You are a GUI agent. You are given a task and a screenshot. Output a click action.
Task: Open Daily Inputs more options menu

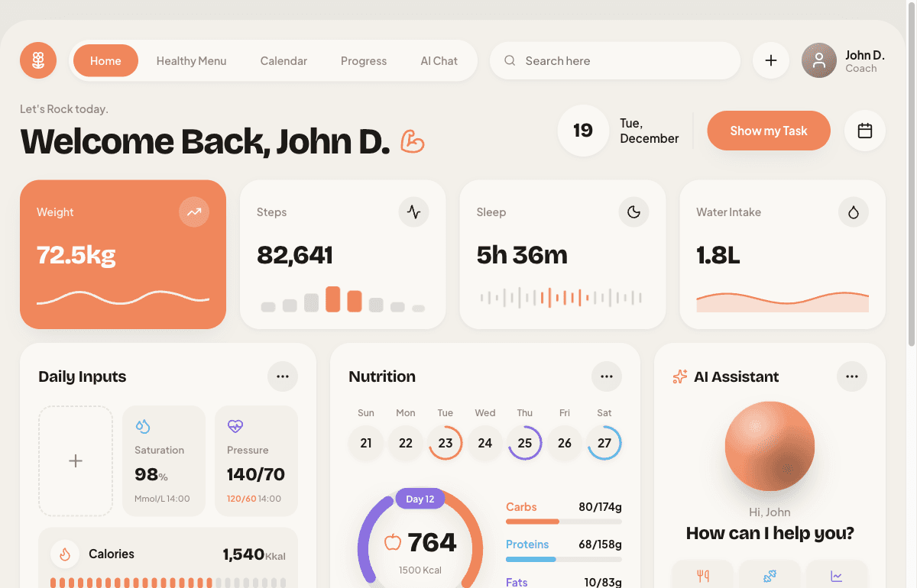[x=283, y=376]
